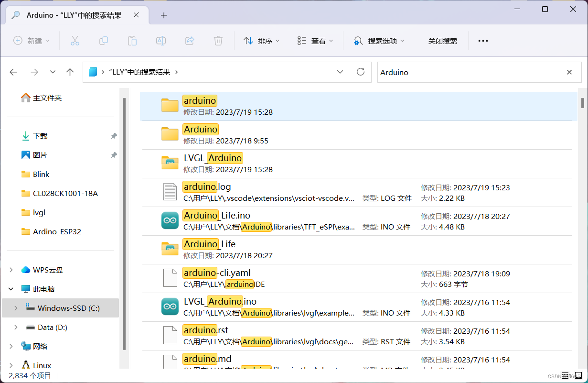Open recent locations dropdown arrow
Viewport: 588px width, 383px height.
click(53, 72)
